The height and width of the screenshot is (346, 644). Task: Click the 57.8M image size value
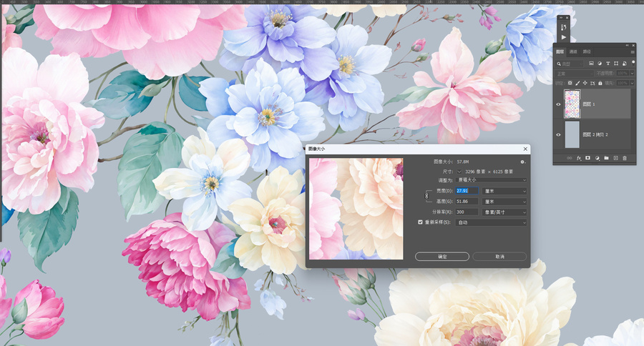point(463,162)
